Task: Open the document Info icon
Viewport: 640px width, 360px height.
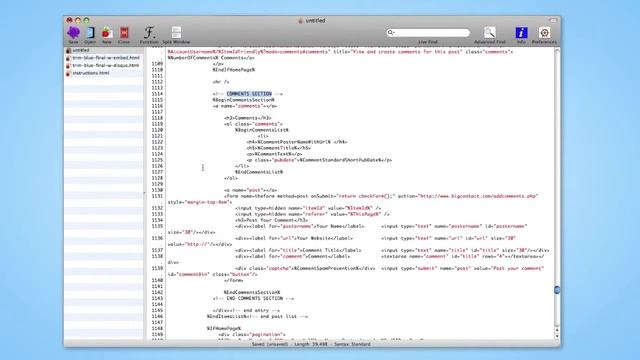Action: 521,33
